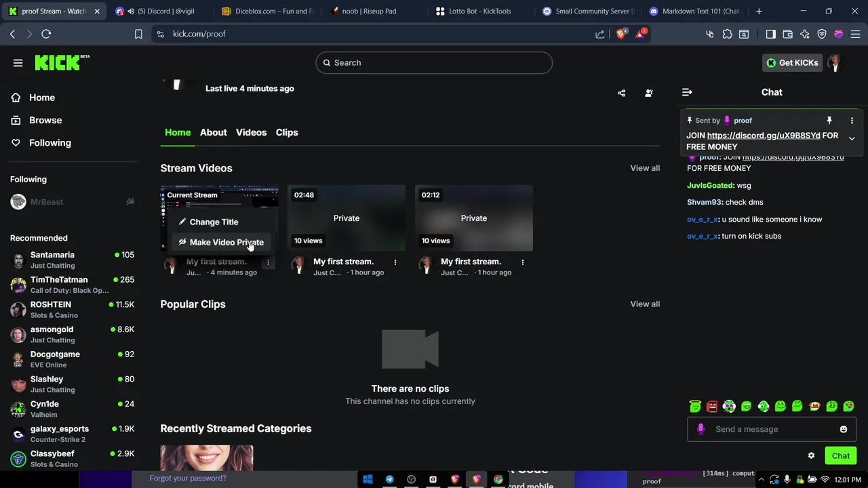The height and width of the screenshot is (488, 868).
Task: Open the hamburger sidebar menu next to the KICK logo
Action: (x=18, y=63)
